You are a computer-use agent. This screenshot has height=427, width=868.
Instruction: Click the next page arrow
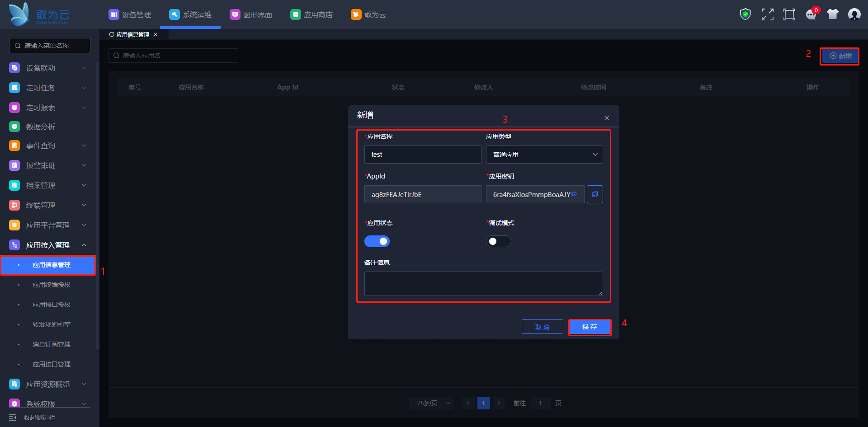coord(499,403)
